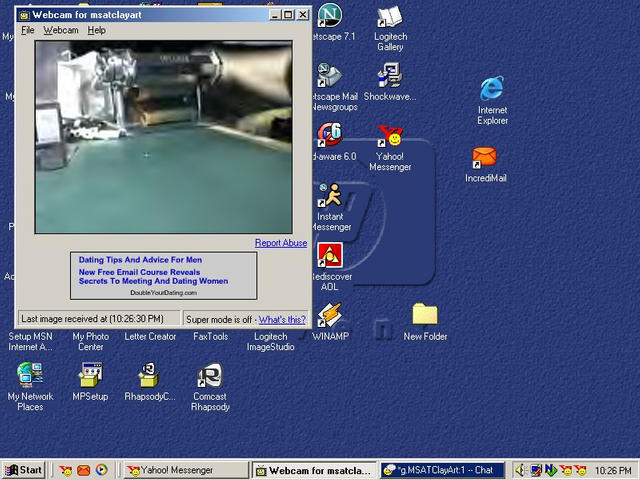Open the Help menu in Webcam window

click(96, 30)
